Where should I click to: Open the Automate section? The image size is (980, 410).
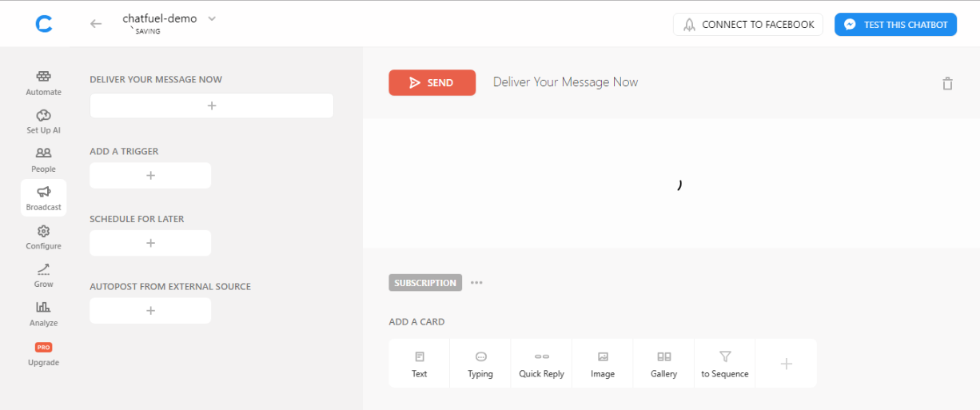coord(43,83)
